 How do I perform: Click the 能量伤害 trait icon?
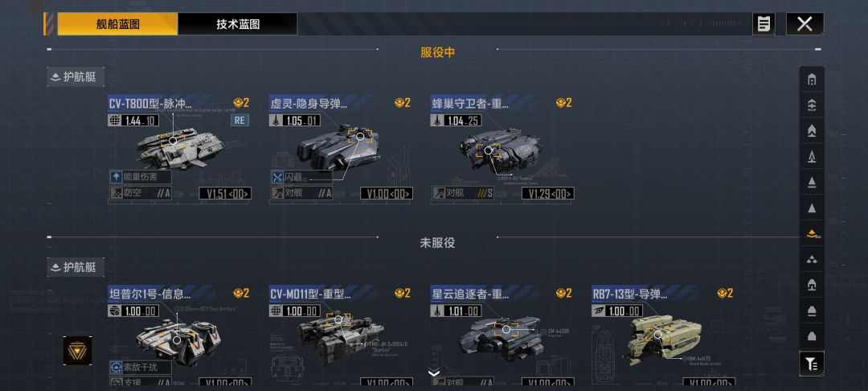(x=116, y=177)
